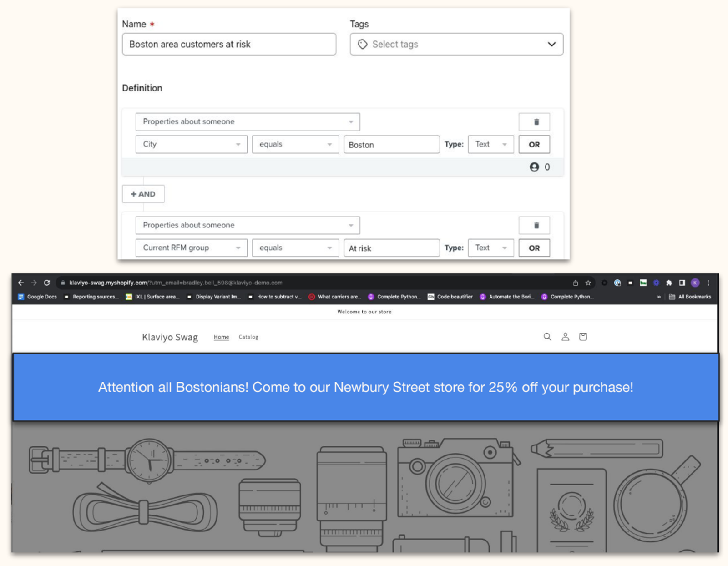Open the equals dropdown for RFM group

tap(295, 248)
